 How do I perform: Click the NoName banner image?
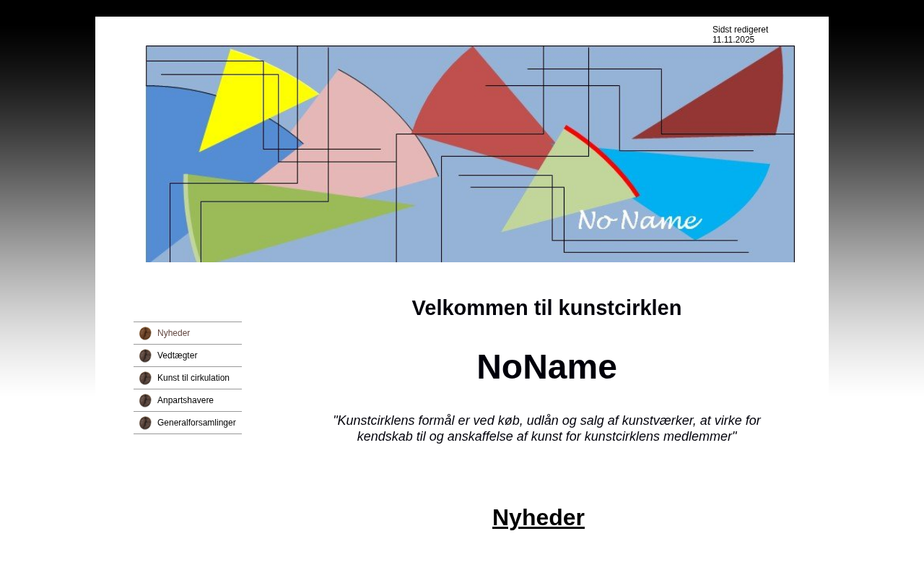pyautogui.click(x=470, y=154)
